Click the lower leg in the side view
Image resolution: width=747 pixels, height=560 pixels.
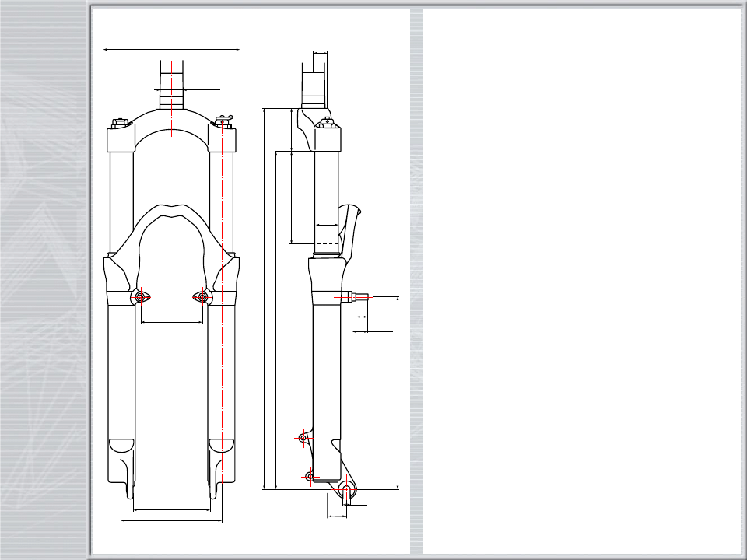click(327, 373)
